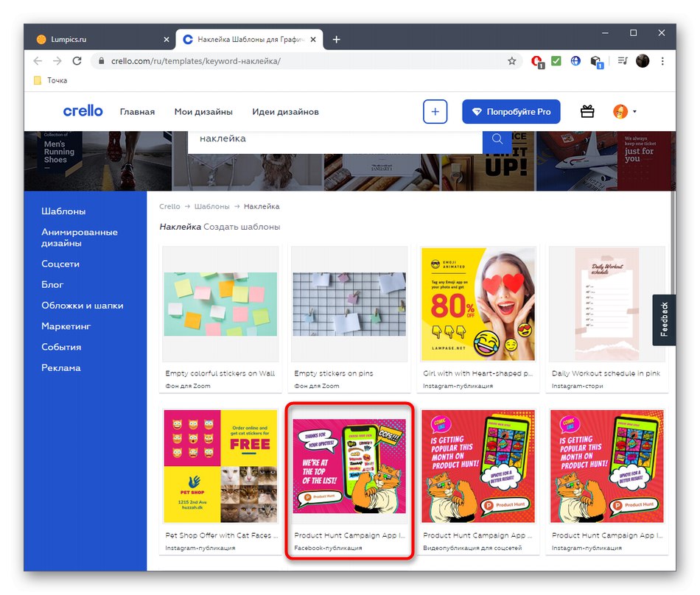The width and height of the screenshot is (700, 595).
Task: Click the Daily Workout schedule title text
Action: tap(606, 373)
